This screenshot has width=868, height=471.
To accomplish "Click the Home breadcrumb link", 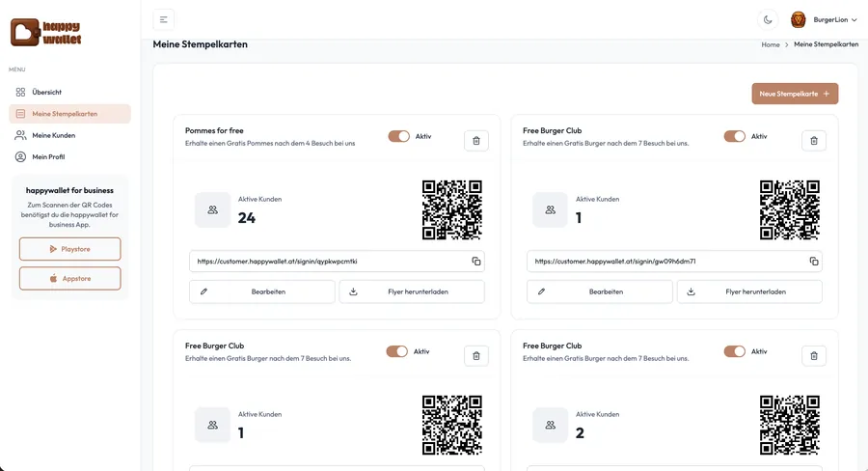I will [770, 45].
